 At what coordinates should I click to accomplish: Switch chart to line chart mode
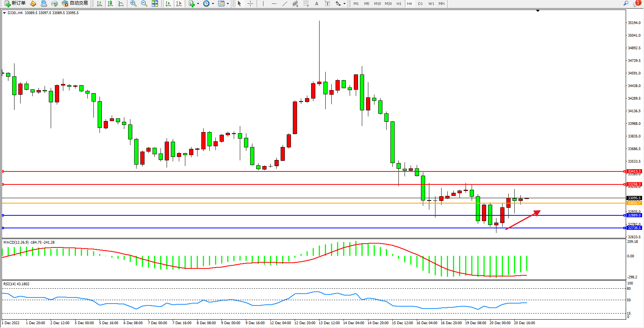121,3
